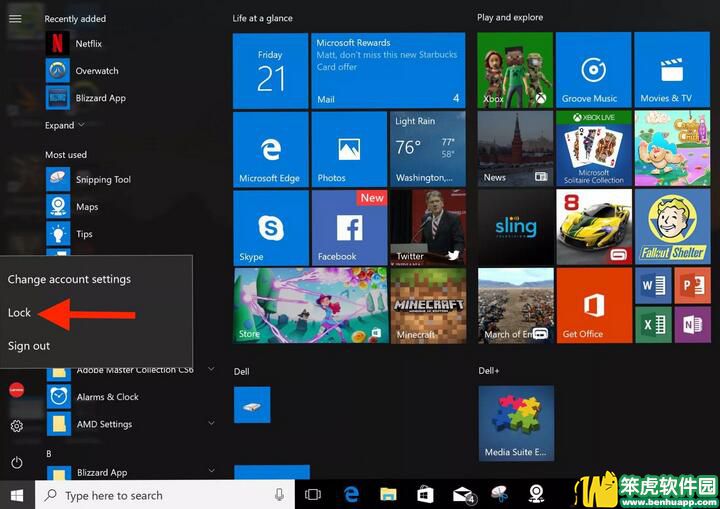The height and width of the screenshot is (509, 720).
Task: Open the Facebook tile
Action: coord(349,228)
